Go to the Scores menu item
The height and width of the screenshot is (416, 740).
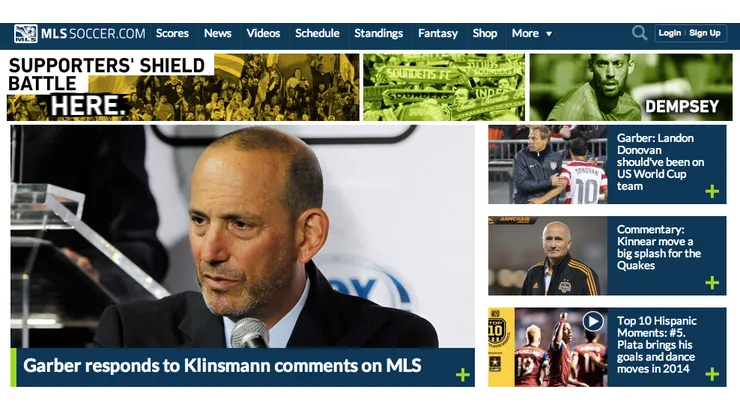pyautogui.click(x=172, y=34)
